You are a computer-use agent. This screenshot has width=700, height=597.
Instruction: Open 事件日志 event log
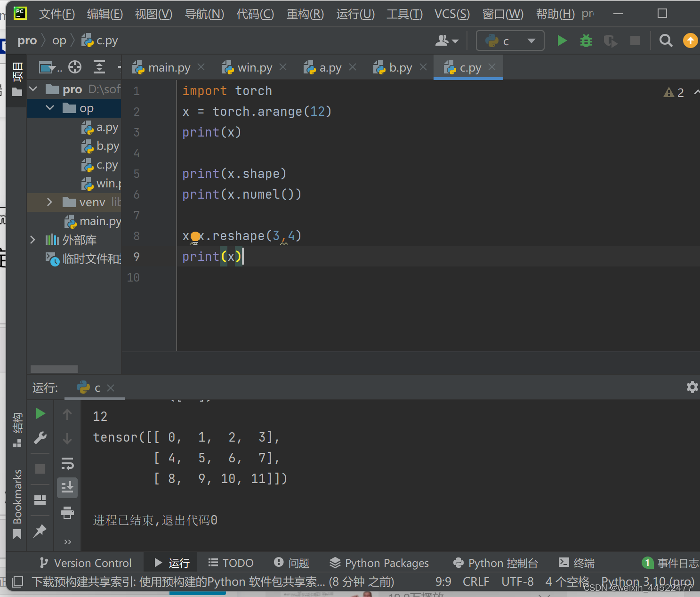[670, 563]
